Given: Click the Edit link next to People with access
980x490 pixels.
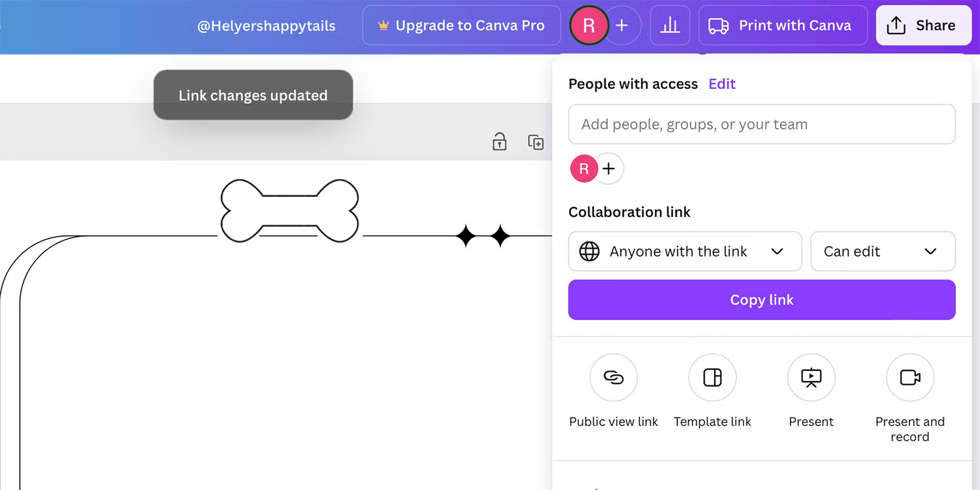Looking at the screenshot, I should (722, 84).
